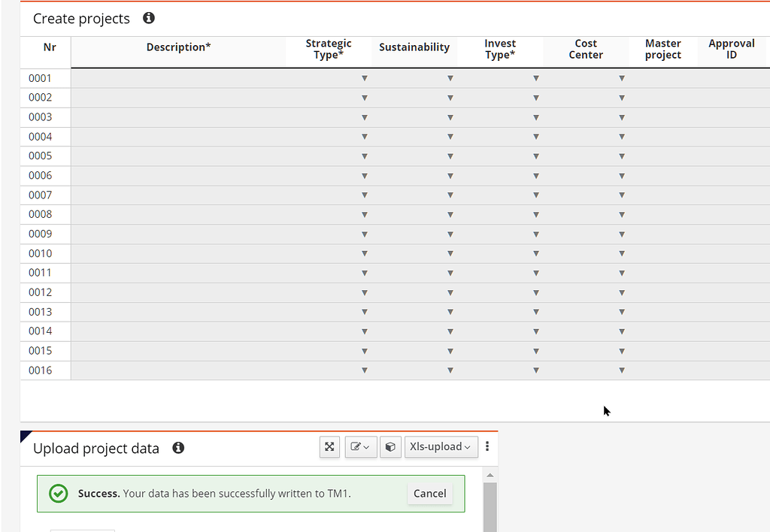Open the chevron next to the pencil icon
Screen dimensions: 770x532
pyautogui.click(x=368, y=446)
